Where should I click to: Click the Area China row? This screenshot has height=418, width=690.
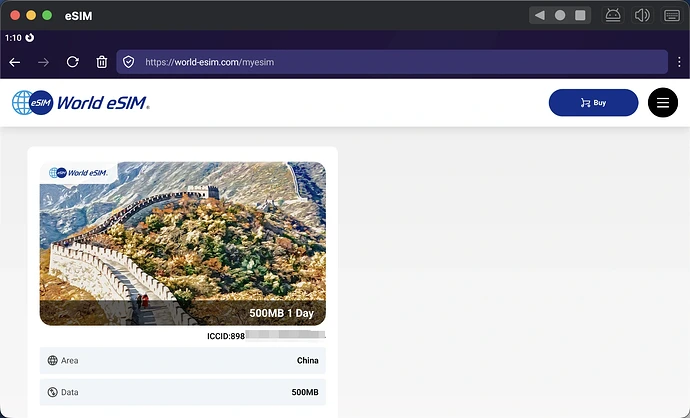tap(182, 360)
